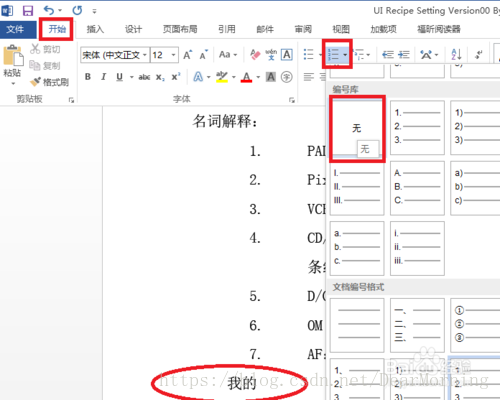Open the 加载项 tab
The width and height of the screenshot is (500, 400).
coord(383,29)
